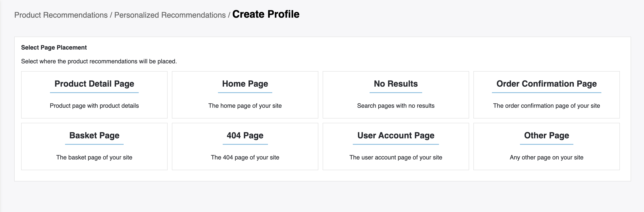The image size is (644, 212).
Task: Click "Any other page on your site" text
Action: point(546,157)
